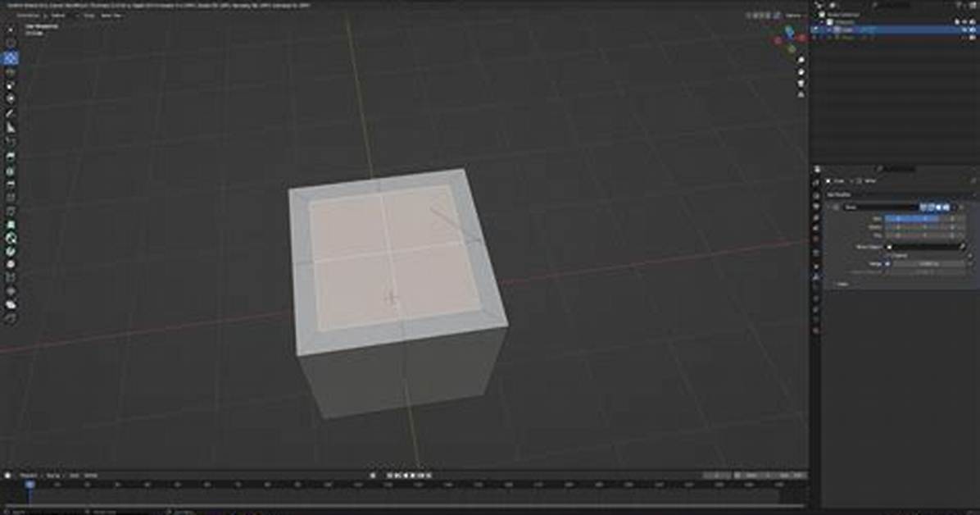This screenshot has width=980, height=515.
Task: Select the highlighted Move tool
Action: coord(11,58)
